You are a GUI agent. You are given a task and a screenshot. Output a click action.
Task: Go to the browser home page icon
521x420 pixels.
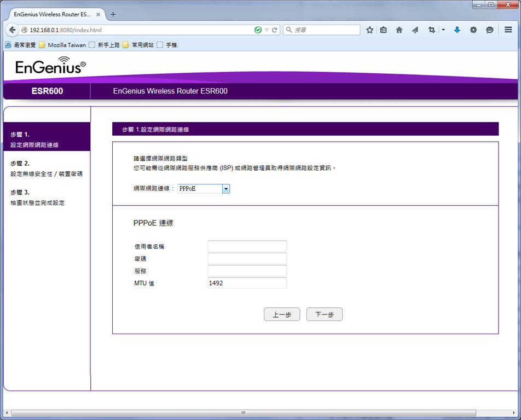(x=399, y=30)
